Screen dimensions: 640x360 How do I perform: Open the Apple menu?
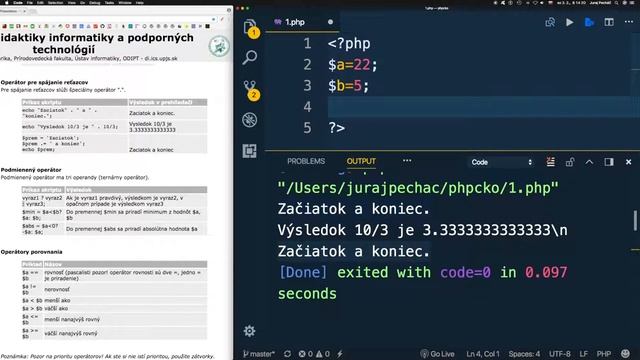pos(6,2)
